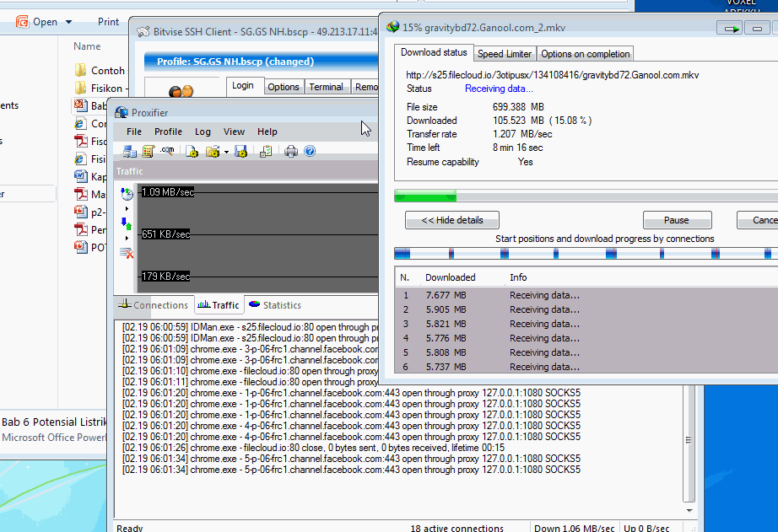Click the Save Profile floppy icon
The image size is (778, 532).
pos(241,151)
